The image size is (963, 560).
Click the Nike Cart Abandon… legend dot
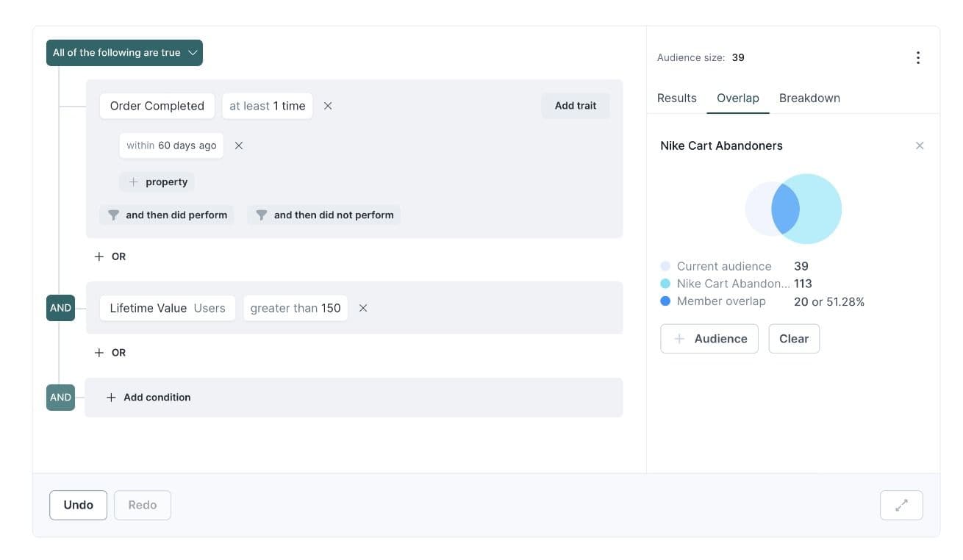[665, 284]
